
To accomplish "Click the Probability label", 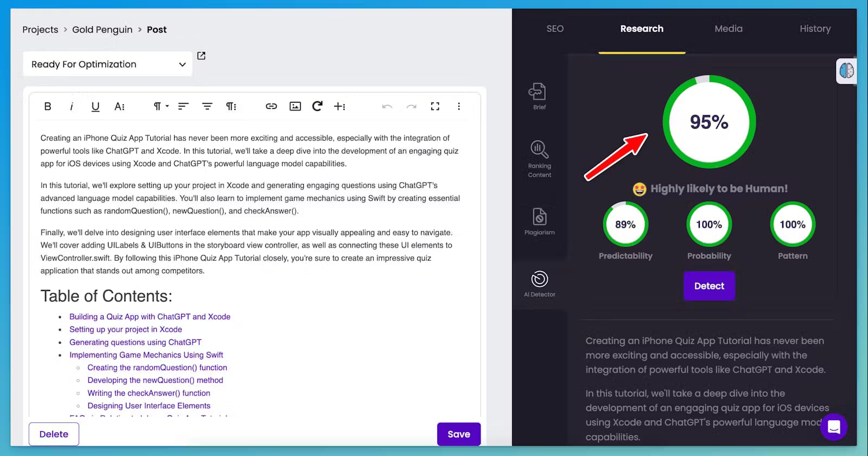I will pos(709,256).
